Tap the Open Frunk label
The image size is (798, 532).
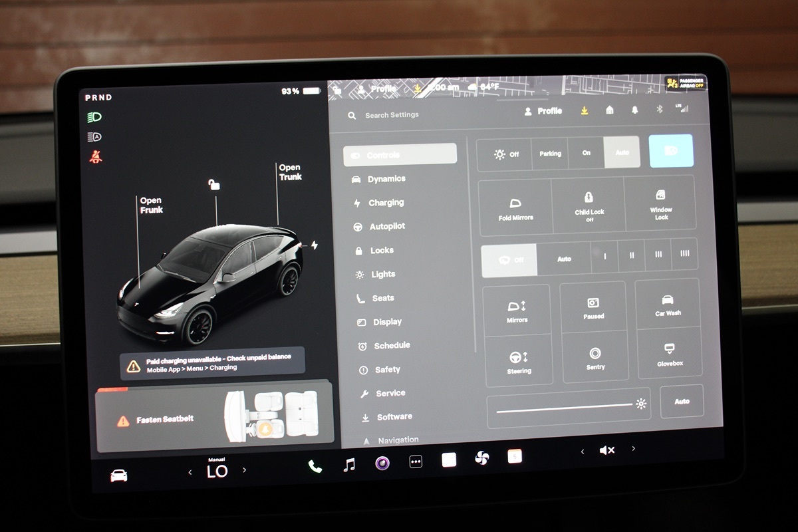click(151, 205)
